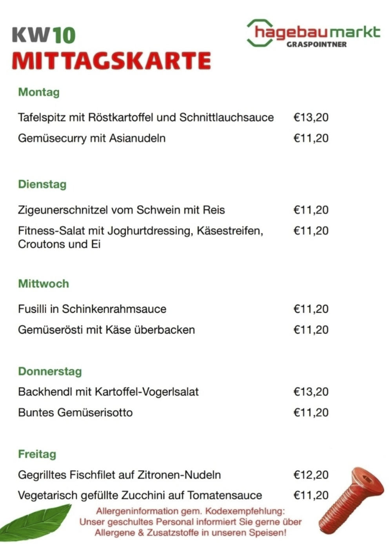Select the Montag heading
Screen dimensions: 392x544
39,92
